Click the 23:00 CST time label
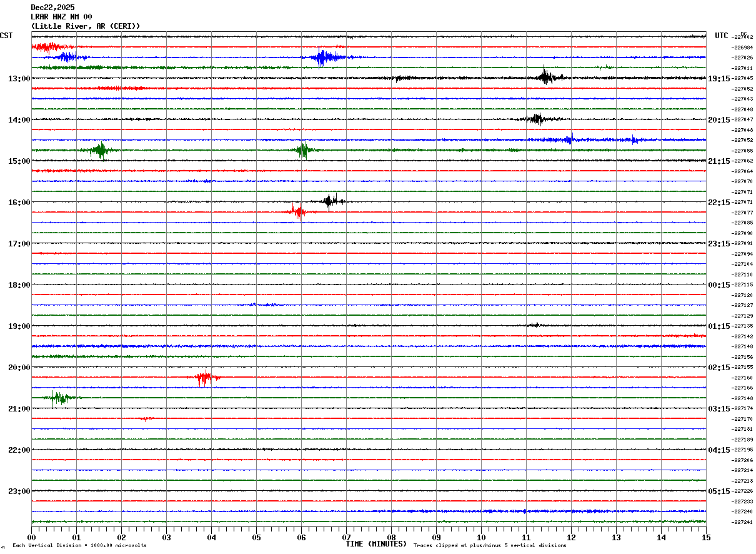Screen dimensions: 756x554 [x=19, y=491]
